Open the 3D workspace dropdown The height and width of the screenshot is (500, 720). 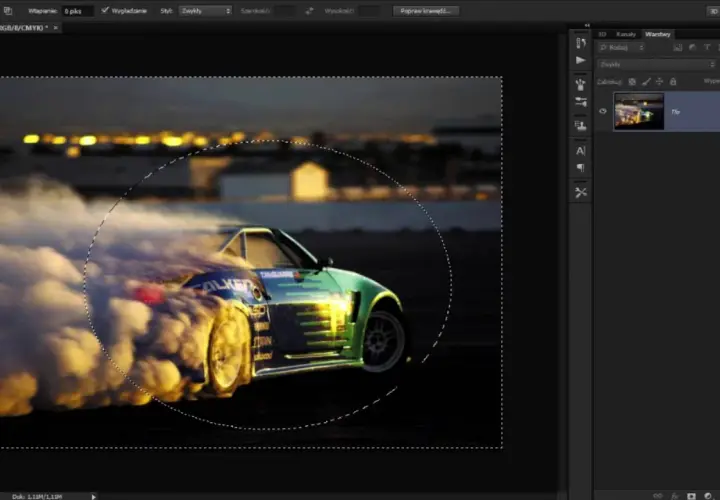(713, 11)
